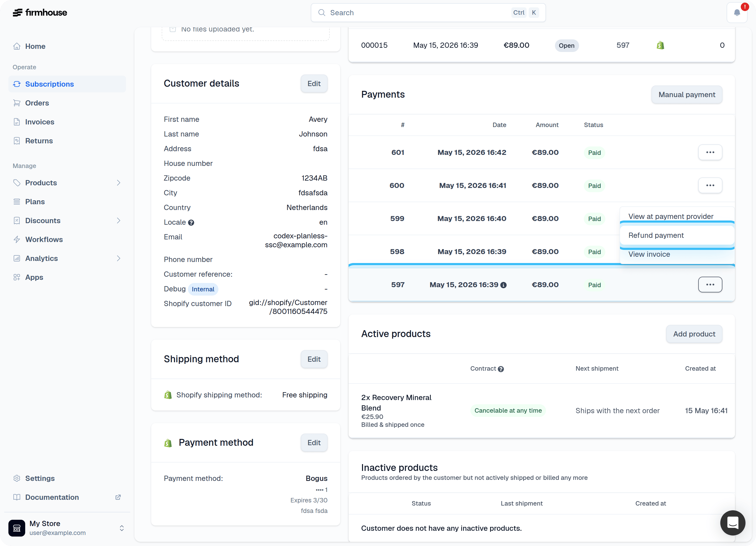Click the Products tag icon
This screenshot has width=756, height=546.
click(x=17, y=183)
